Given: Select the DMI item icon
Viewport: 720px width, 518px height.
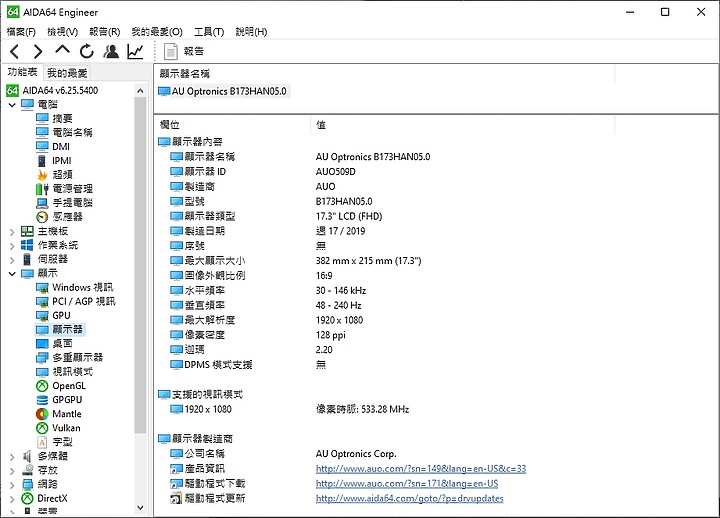Looking at the screenshot, I should pyautogui.click(x=42, y=146).
